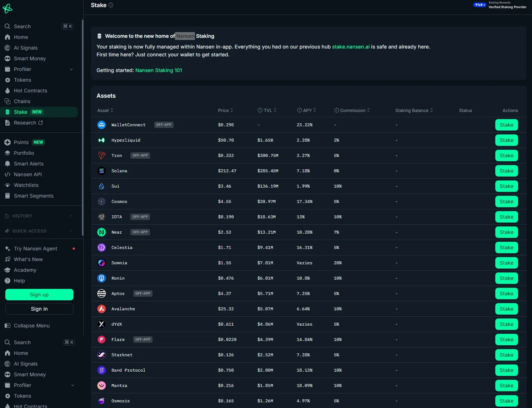Open the stake.nansen.ai link

click(x=351, y=47)
